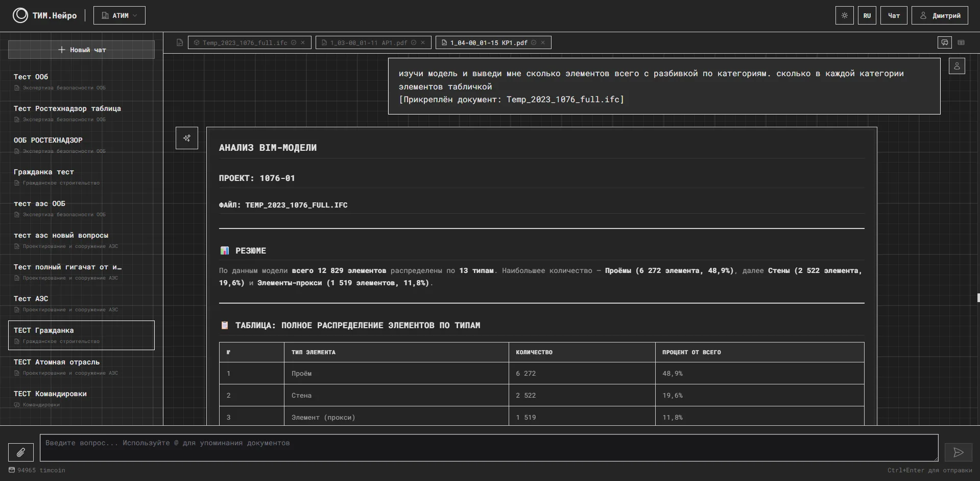Click the ФАЙЛ: TEMP_2023_1076_FULL.IFC line
The width and height of the screenshot is (980, 481).
point(283,205)
